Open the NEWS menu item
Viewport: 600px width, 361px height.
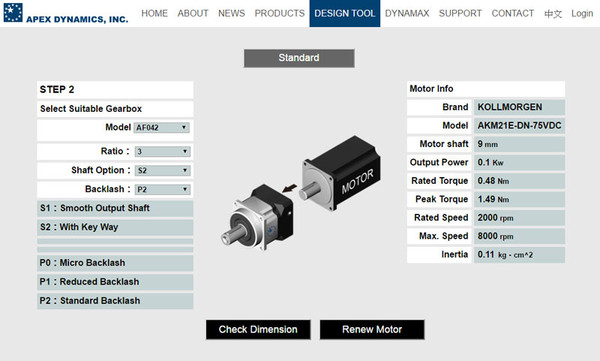232,13
